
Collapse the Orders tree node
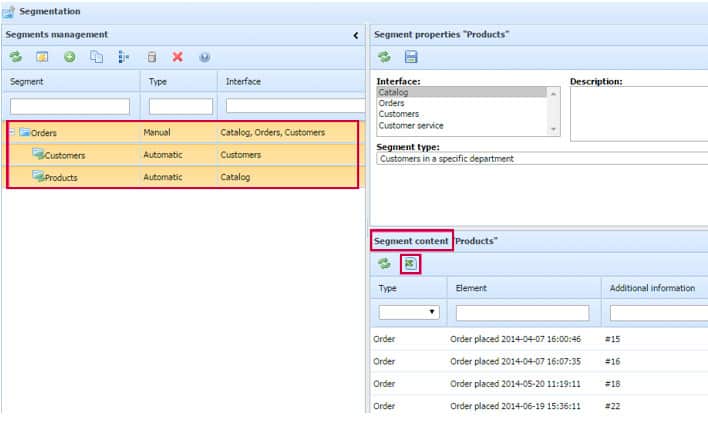point(12,132)
